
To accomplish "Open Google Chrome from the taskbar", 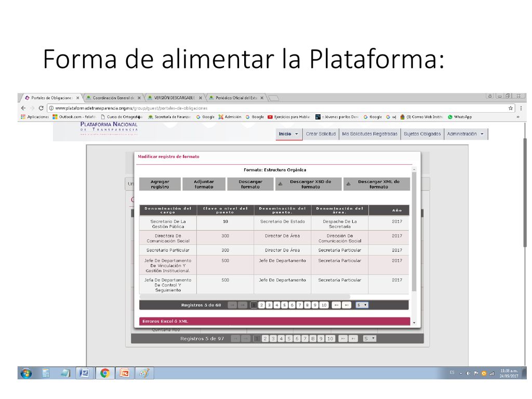I will click(105, 373).
